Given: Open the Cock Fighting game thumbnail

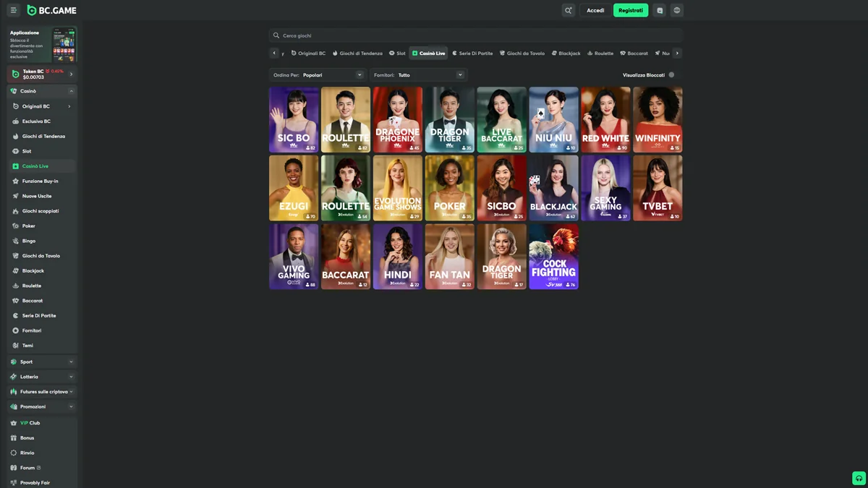Looking at the screenshot, I should point(553,257).
